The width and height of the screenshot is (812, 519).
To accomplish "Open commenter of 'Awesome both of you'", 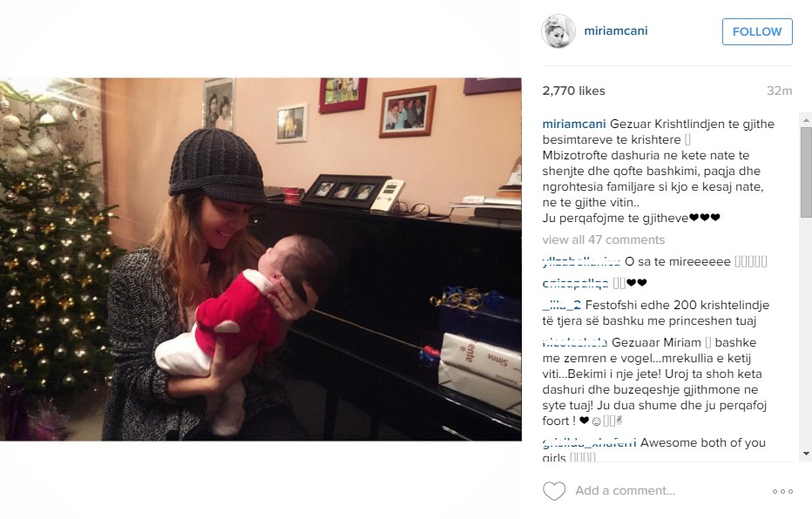I will tap(589, 443).
